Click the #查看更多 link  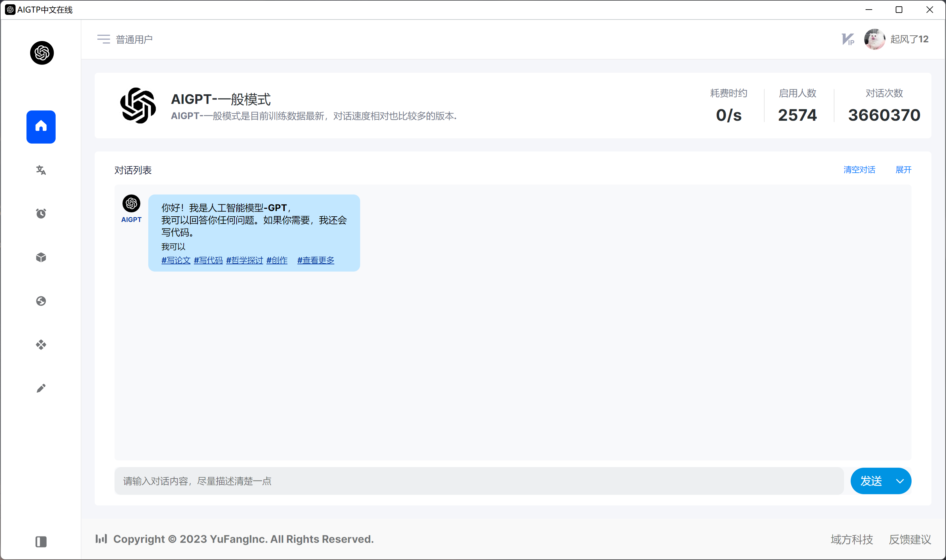pyautogui.click(x=315, y=260)
